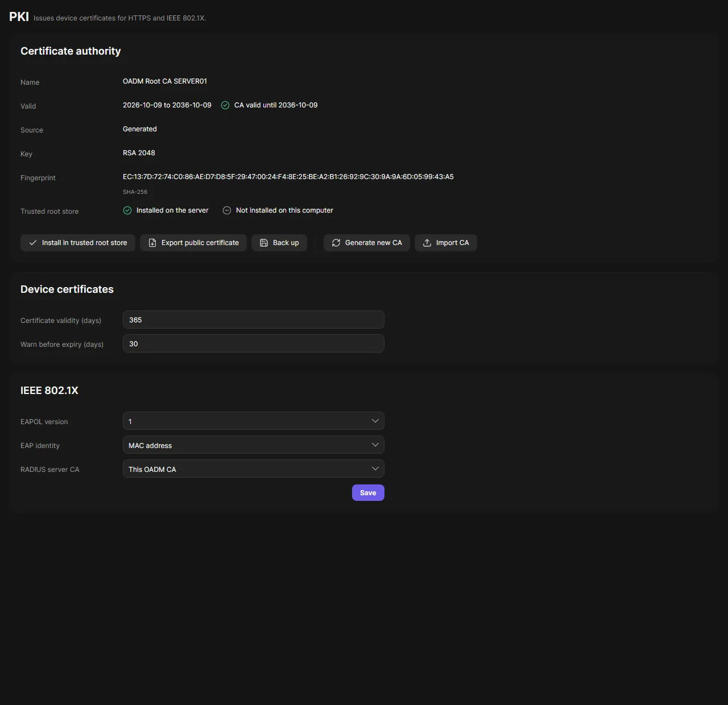Select the SHA-256 fingerprint value
728x705 pixels.
click(x=288, y=177)
